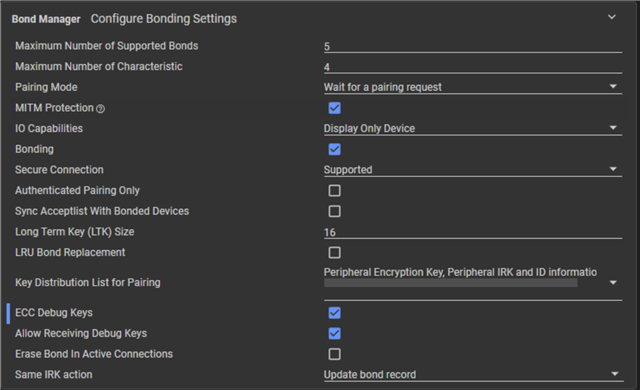Click the MITM Protection help icon
Viewport: 640px width, 390px height.
[100, 109]
